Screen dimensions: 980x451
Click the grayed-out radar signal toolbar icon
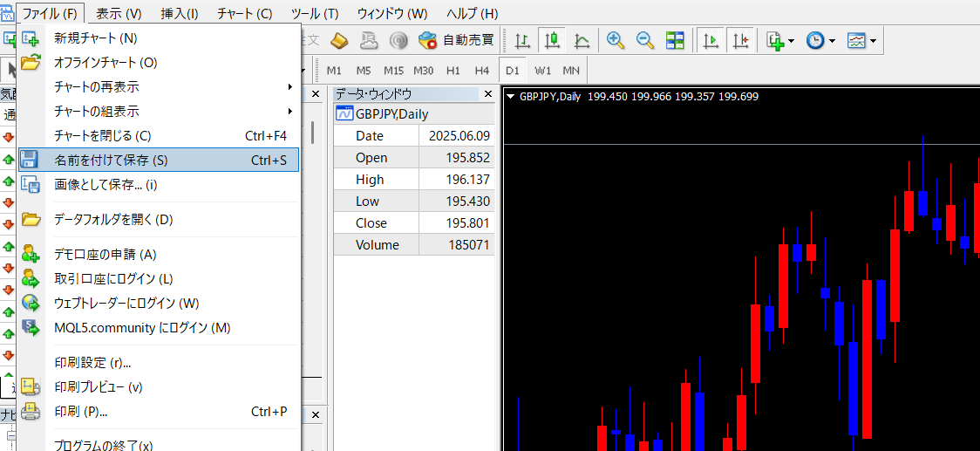398,41
